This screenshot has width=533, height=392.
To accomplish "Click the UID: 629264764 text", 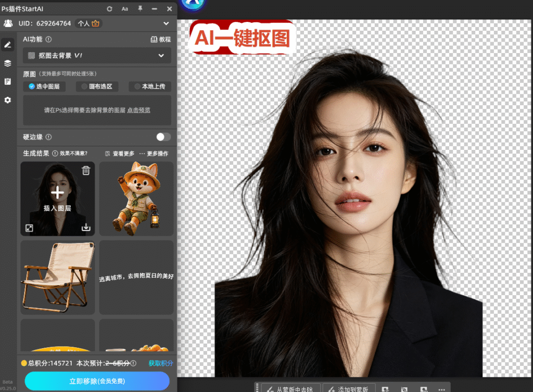I will [x=45, y=23].
